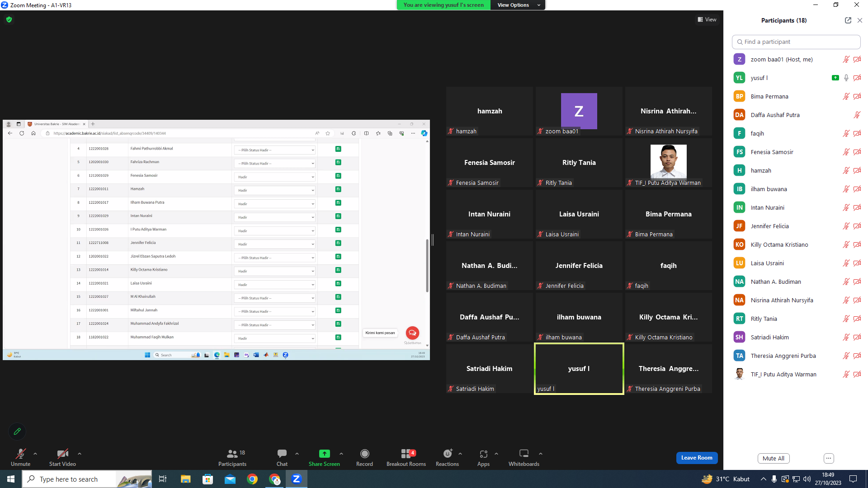Select the hamzah video tile
This screenshot has width=868, height=488.
489,111
